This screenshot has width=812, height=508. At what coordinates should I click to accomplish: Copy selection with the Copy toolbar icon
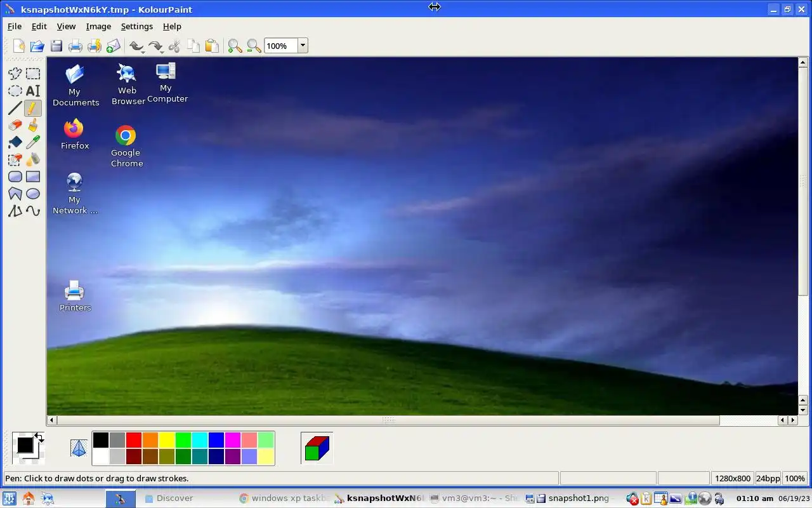point(193,46)
